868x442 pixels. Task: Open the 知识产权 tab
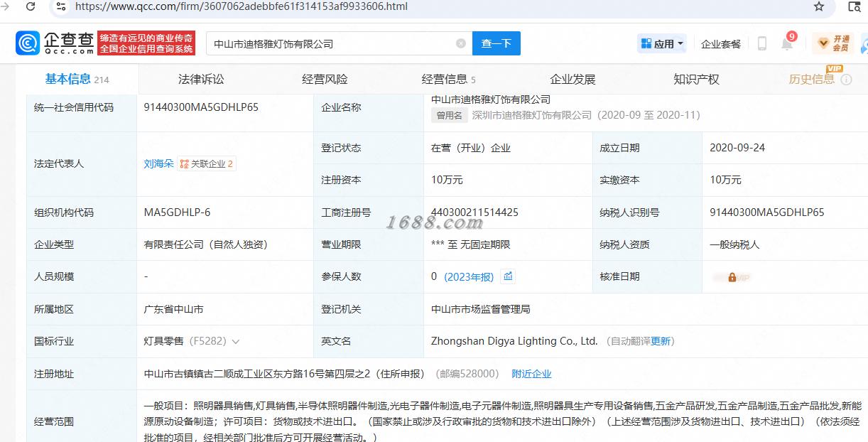pos(696,80)
